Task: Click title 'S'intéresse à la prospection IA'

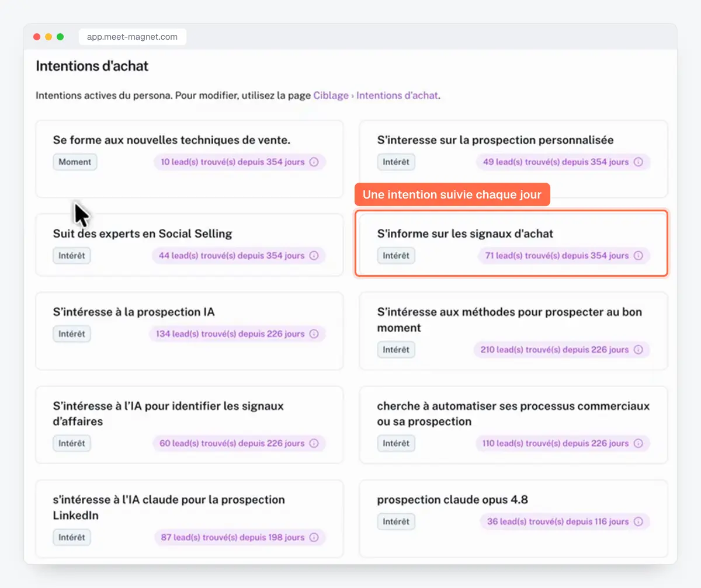Action: [134, 312]
